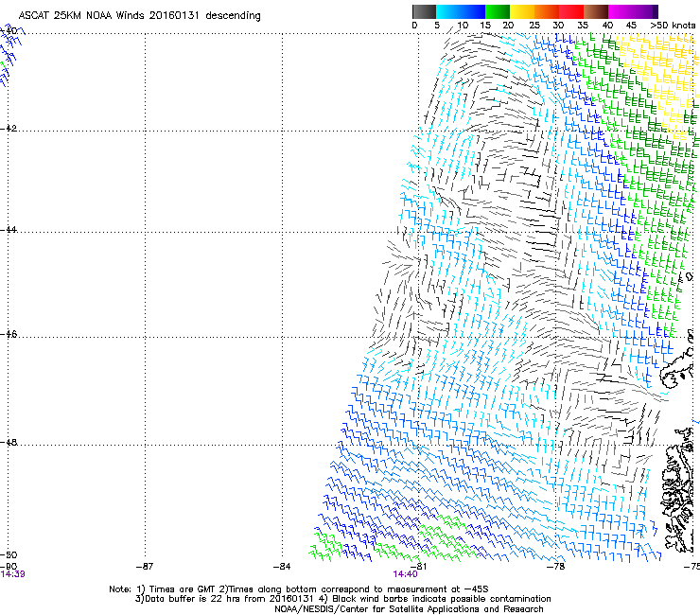This screenshot has width=700, height=615.
Task: Choose the brown 35–40 knots legend swatch
Action: (596, 11)
